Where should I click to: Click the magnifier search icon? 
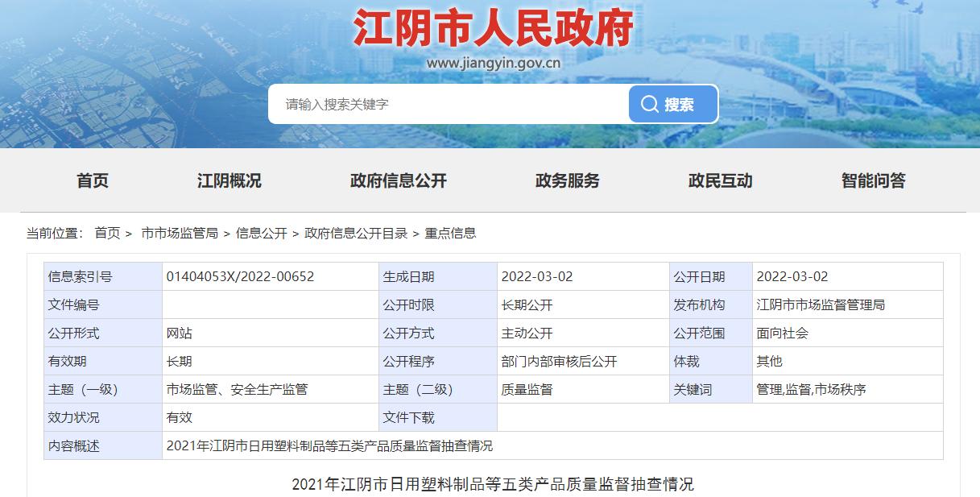(649, 103)
